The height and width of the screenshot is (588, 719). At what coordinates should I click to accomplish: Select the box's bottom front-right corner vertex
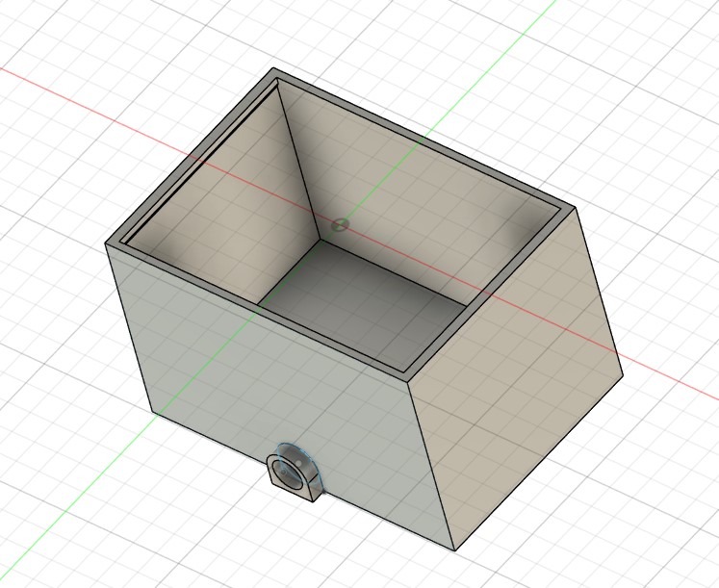pyautogui.click(x=453, y=550)
